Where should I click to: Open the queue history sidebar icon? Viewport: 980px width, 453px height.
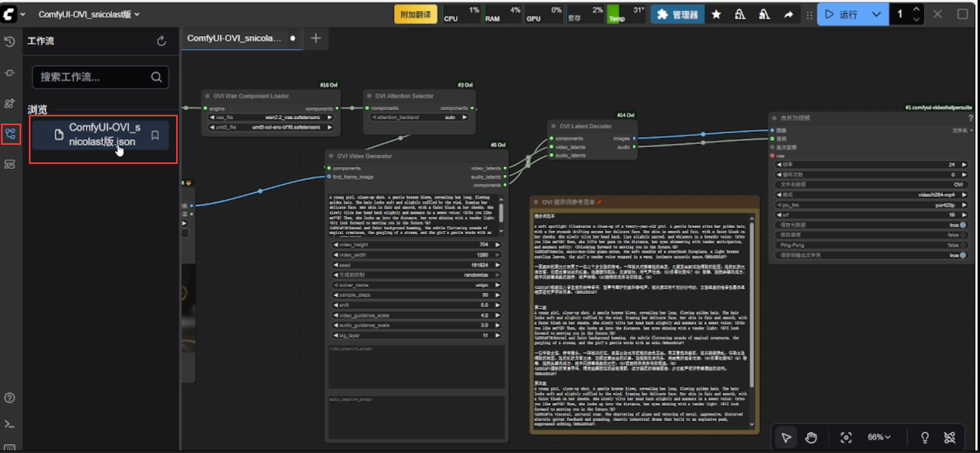[x=10, y=42]
